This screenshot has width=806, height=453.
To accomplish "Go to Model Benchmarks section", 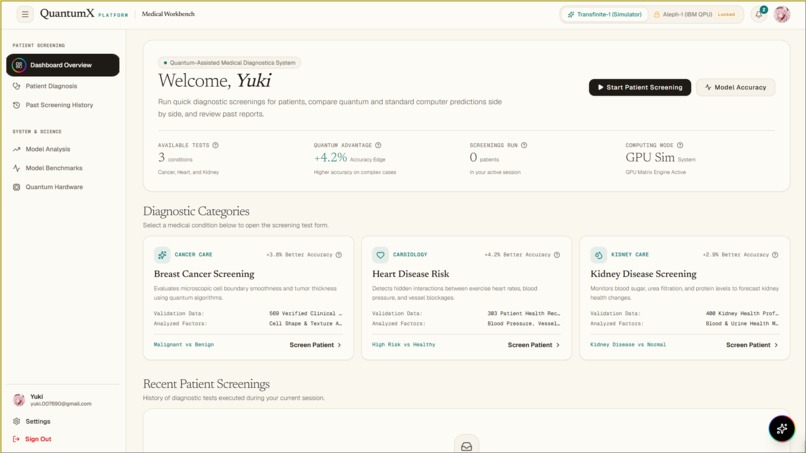I will (x=63, y=168).
